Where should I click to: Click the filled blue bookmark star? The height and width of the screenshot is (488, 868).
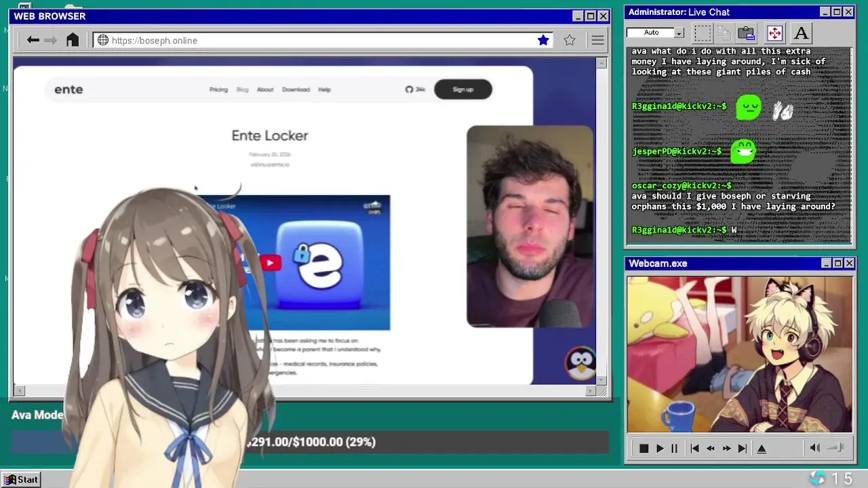click(543, 41)
